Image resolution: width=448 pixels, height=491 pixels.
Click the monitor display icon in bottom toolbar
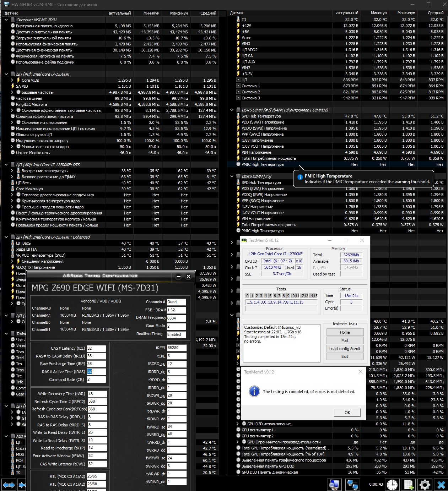[334, 485]
